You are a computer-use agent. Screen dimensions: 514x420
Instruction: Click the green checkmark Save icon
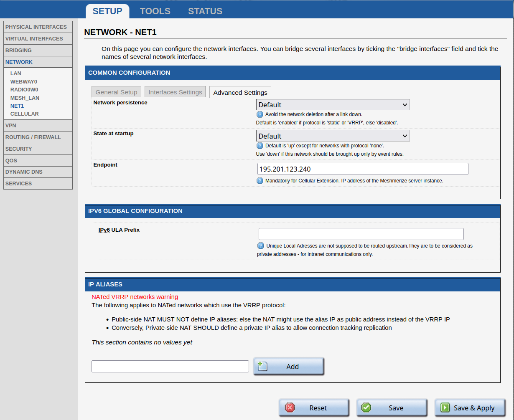(366, 408)
